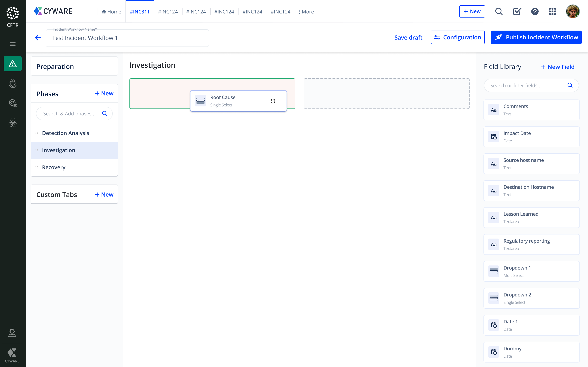Image resolution: width=588 pixels, height=367 pixels.
Task: Open the global search magnifier icon
Action: [499, 11]
